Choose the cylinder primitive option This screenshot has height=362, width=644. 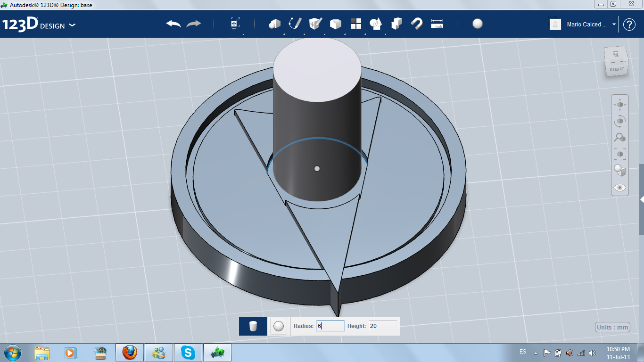pos(253,326)
